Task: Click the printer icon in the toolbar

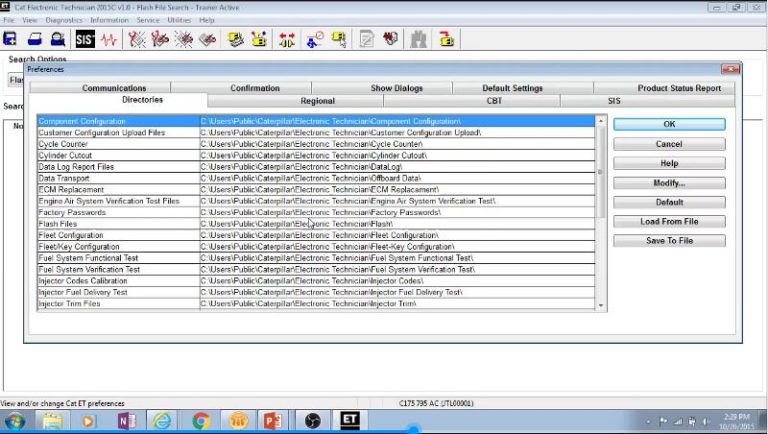Action: 34,40
